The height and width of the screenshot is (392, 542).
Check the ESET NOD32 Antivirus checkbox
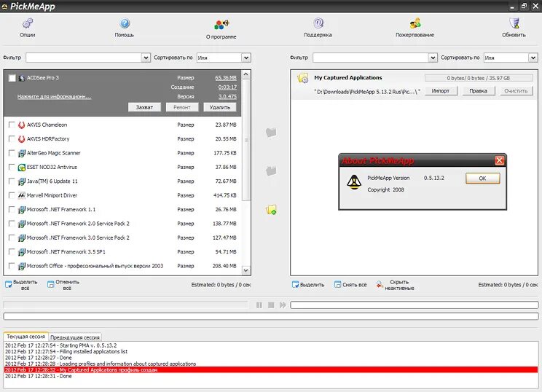point(12,168)
